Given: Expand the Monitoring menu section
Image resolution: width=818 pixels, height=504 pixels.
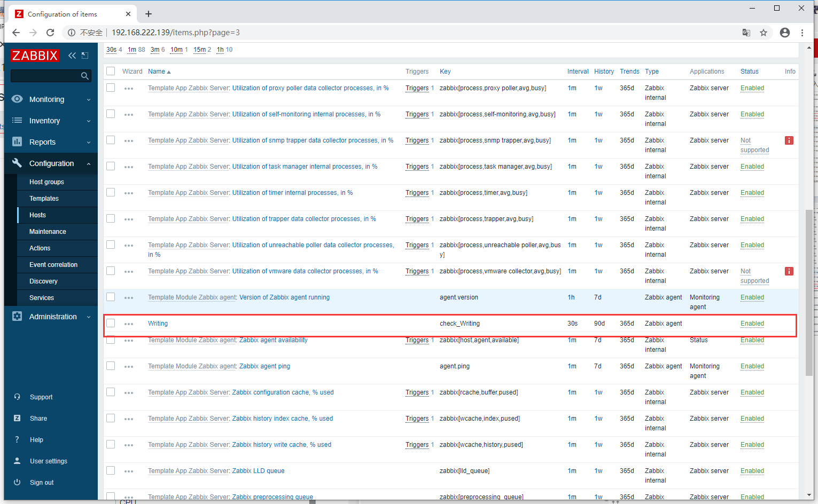Looking at the screenshot, I should [51, 99].
